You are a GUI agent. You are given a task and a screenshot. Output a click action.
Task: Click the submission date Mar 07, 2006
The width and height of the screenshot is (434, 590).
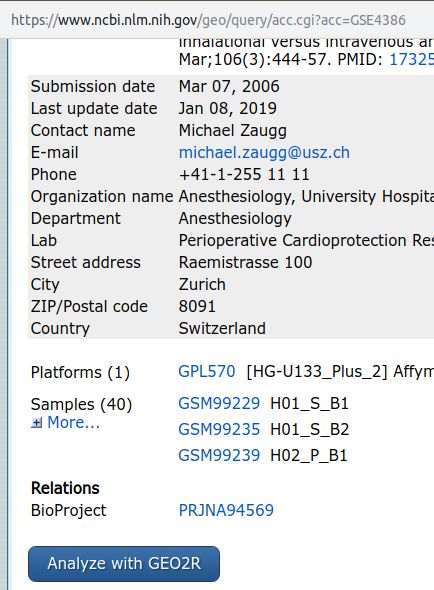point(229,87)
